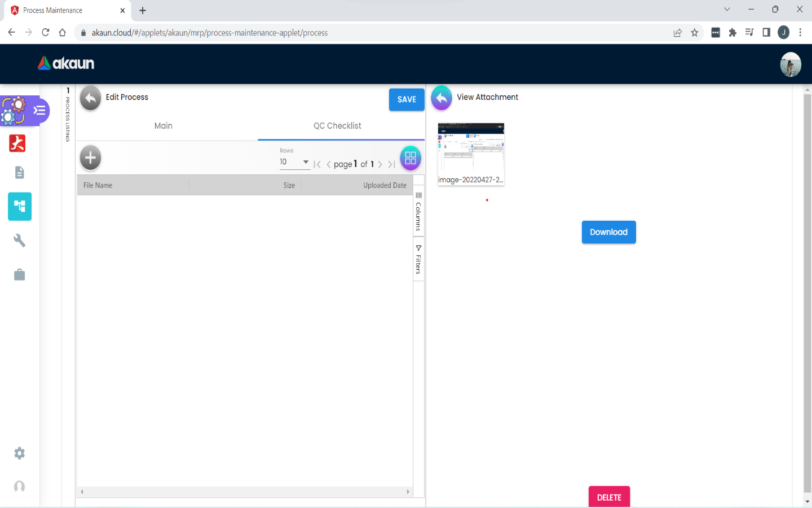Open the document icon in sidebar
The width and height of the screenshot is (812, 508).
[19, 172]
